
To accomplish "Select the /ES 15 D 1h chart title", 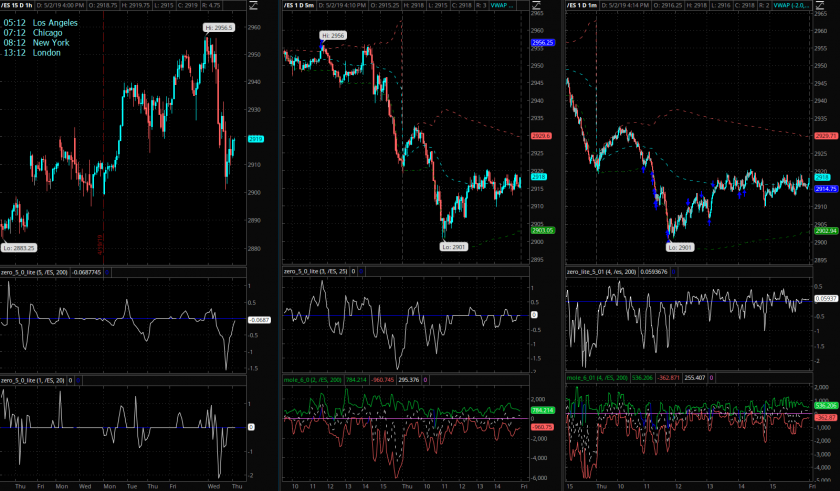I will click(22, 6).
